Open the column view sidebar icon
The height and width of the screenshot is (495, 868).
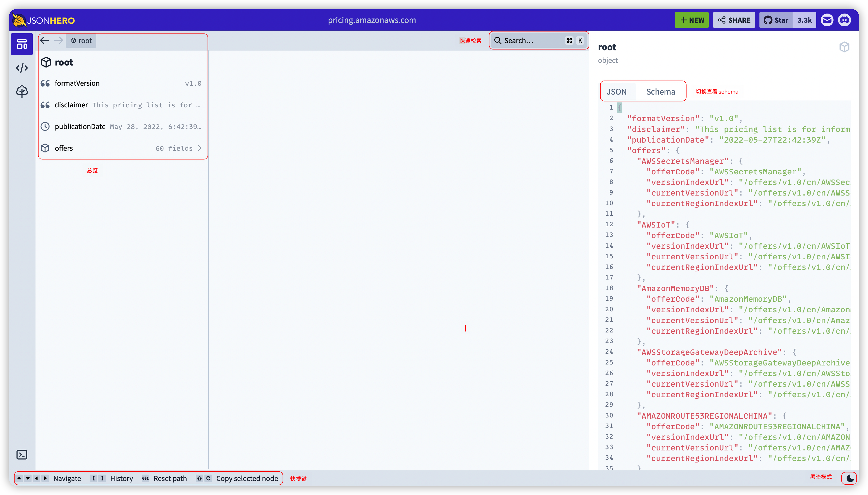point(22,44)
